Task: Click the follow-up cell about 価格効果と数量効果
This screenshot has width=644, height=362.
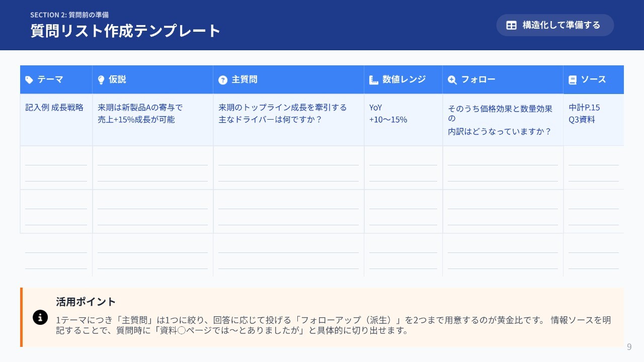Action: (500, 120)
